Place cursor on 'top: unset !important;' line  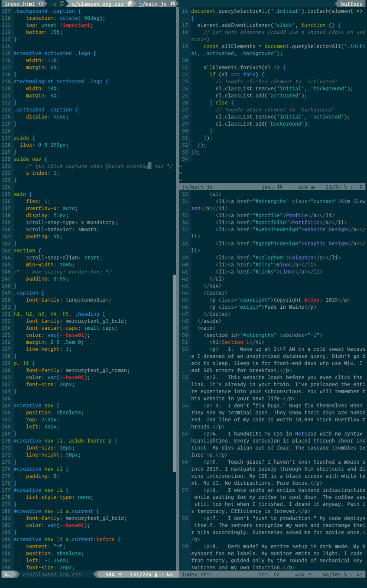pos(59,25)
